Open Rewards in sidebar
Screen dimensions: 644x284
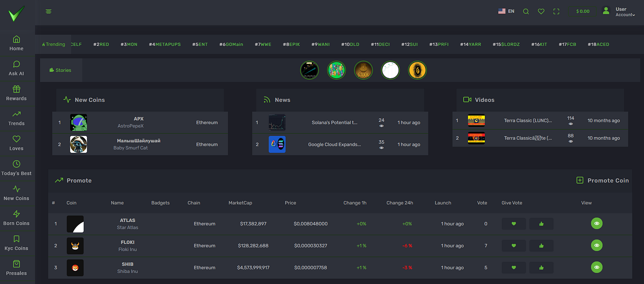point(17,93)
